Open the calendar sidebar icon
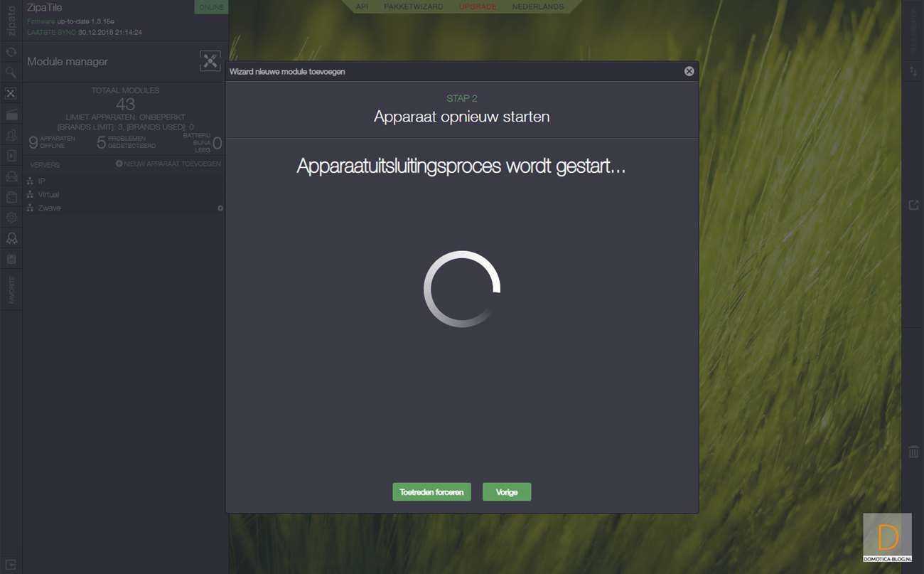 pos(11,197)
